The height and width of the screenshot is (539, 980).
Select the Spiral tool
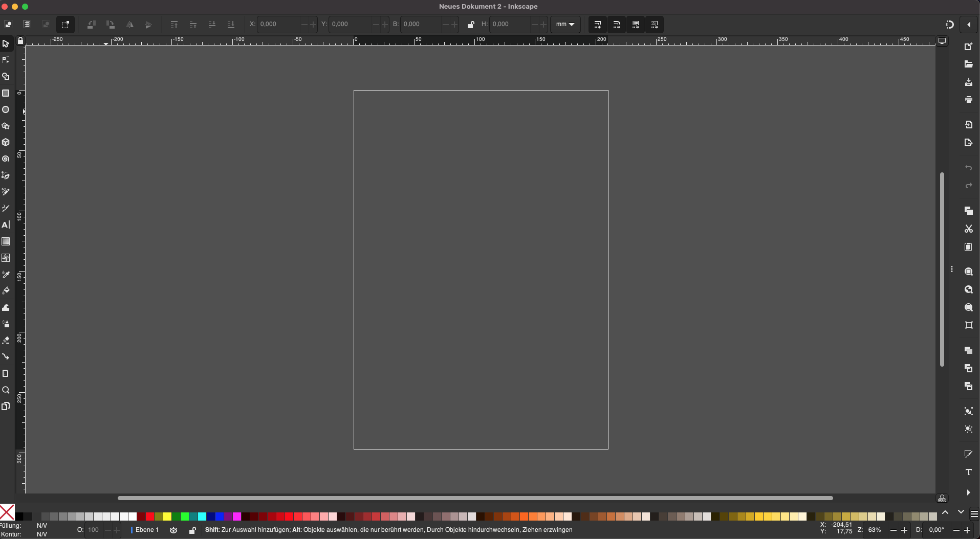tap(6, 159)
